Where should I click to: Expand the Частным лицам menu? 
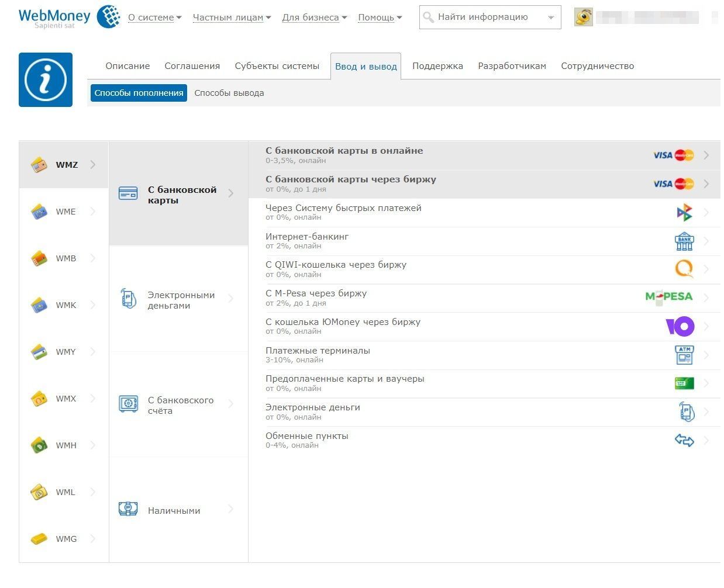click(x=232, y=18)
